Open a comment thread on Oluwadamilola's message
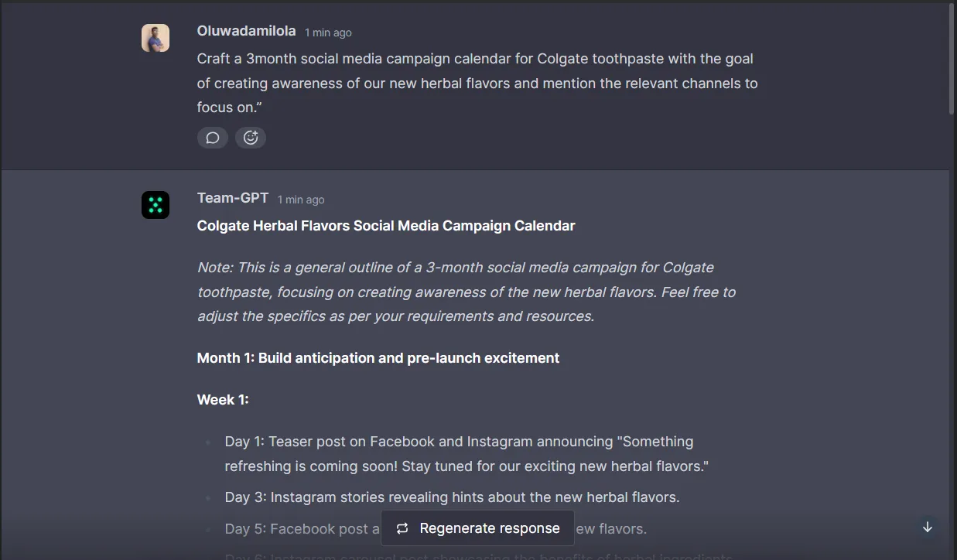The width and height of the screenshot is (957, 560). point(212,137)
